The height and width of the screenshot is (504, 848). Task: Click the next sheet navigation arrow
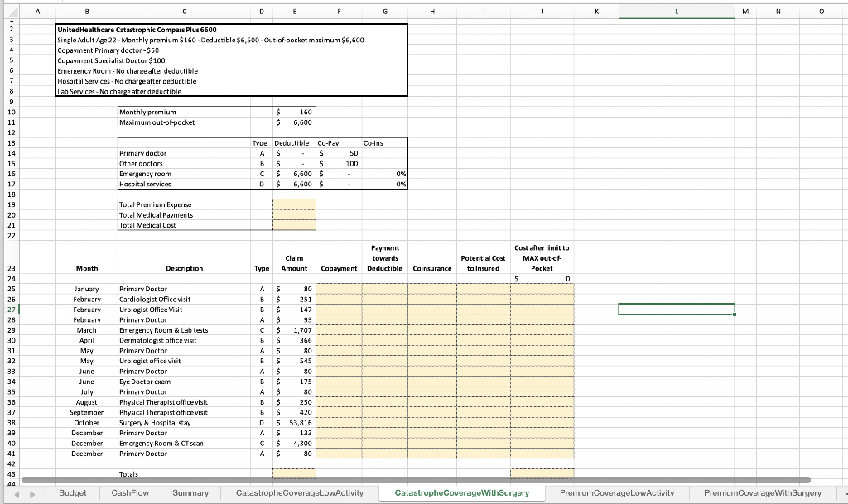[x=32, y=494]
